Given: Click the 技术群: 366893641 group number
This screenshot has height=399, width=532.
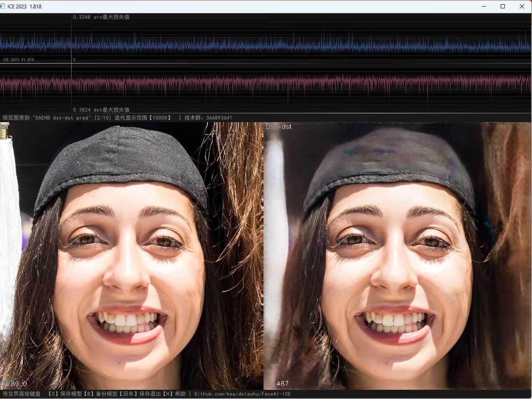Looking at the screenshot, I should tap(208, 118).
